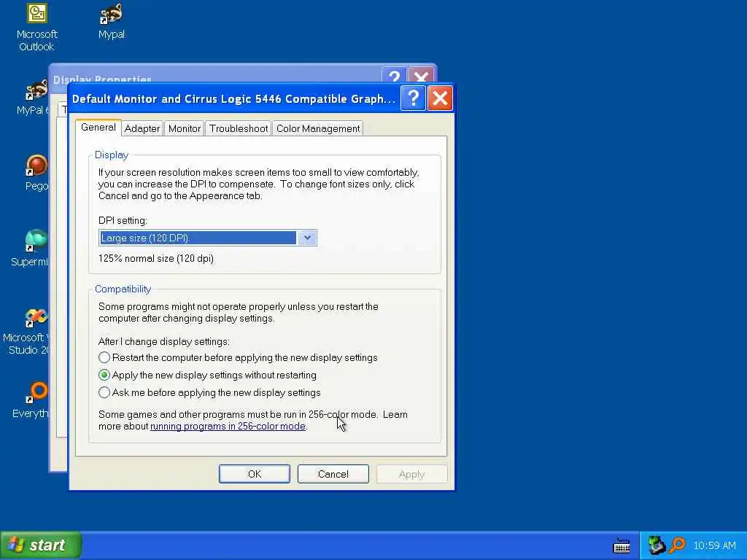This screenshot has height=560, width=747.
Task: Switch to the Adapter tab
Action: point(142,128)
